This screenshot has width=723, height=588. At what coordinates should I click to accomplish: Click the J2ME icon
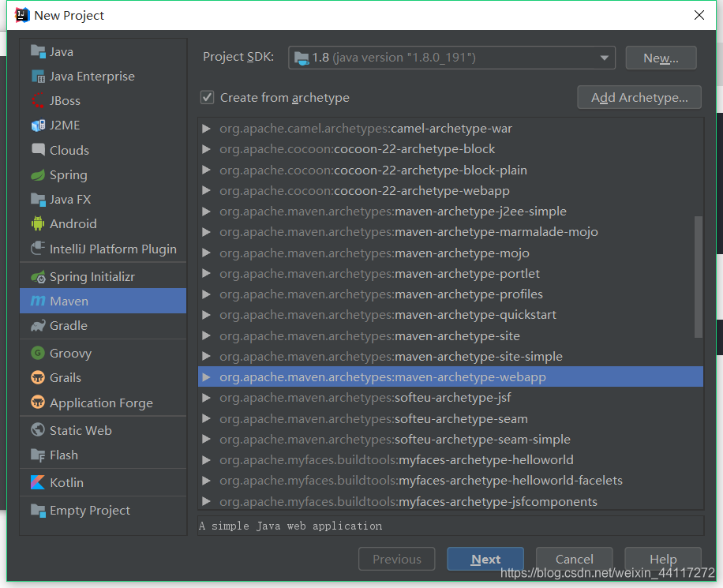tap(38, 125)
